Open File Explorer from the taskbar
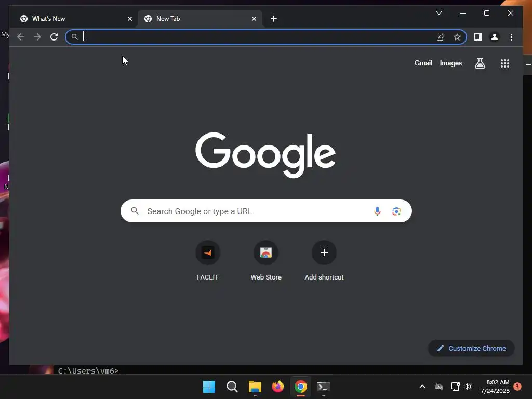 [255, 387]
